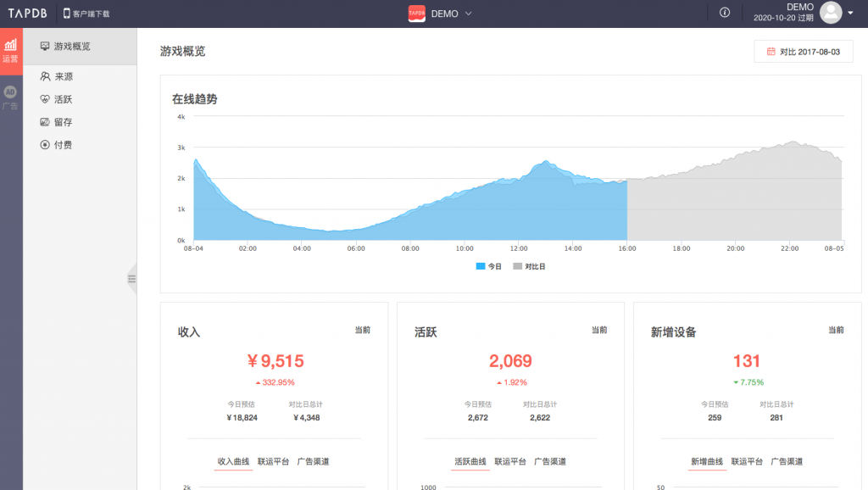Click the info icon in top bar

(x=725, y=12)
